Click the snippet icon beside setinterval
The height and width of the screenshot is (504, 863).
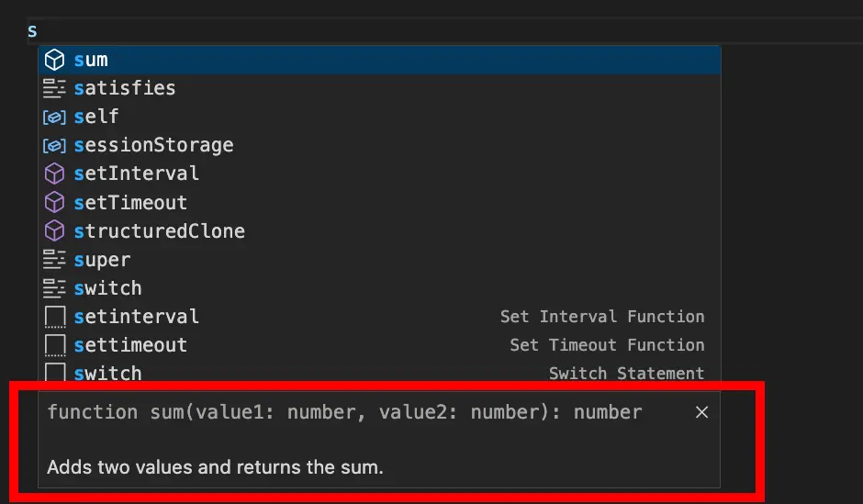click(54, 318)
